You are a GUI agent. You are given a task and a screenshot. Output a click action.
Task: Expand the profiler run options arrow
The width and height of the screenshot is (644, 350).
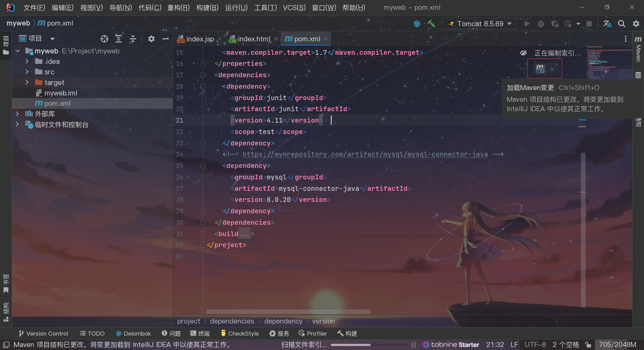click(578, 24)
